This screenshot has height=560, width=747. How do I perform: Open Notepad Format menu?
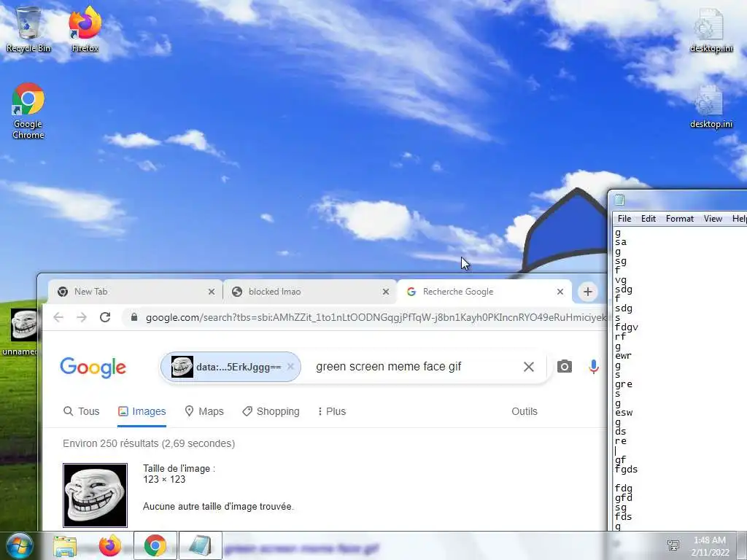pos(680,219)
